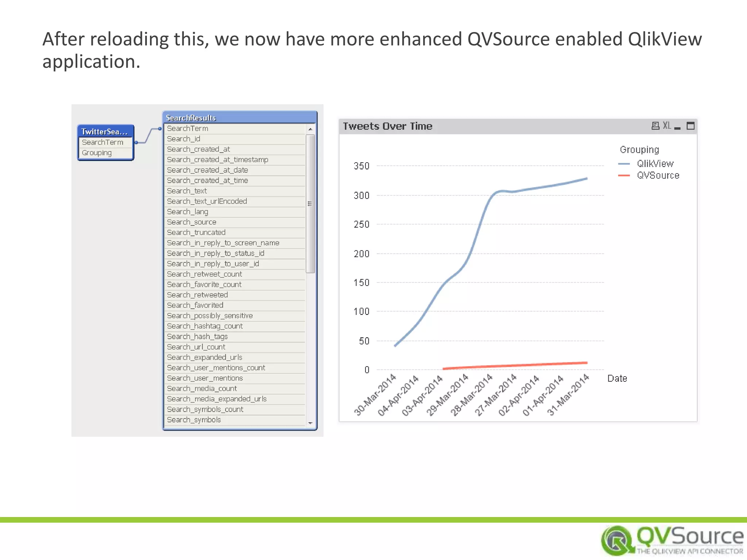Screen dimensions: 747x560
Task: Select the Search_created_at_time field
Action: coord(235,180)
